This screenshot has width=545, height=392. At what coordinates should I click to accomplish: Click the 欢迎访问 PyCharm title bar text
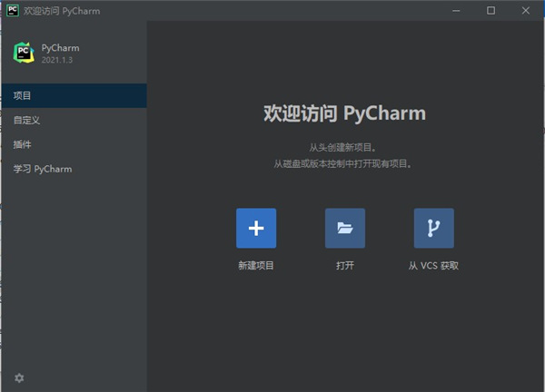(x=62, y=11)
